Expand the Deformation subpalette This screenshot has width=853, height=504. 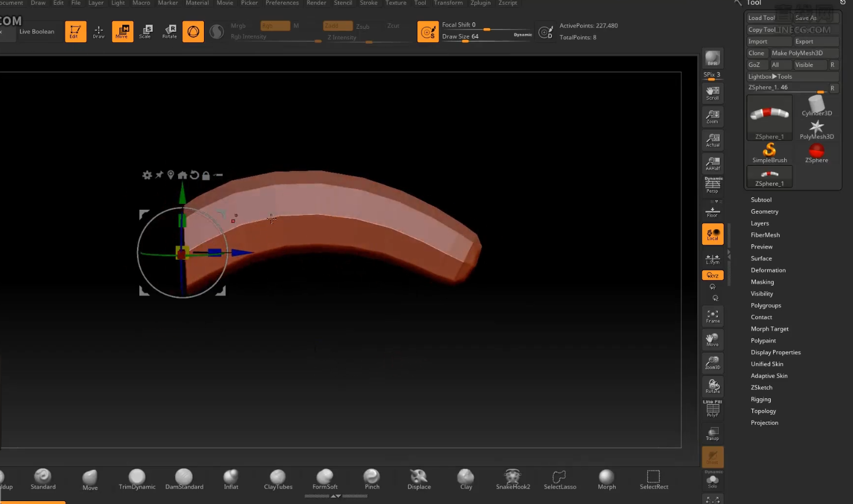tap(768, 270)
